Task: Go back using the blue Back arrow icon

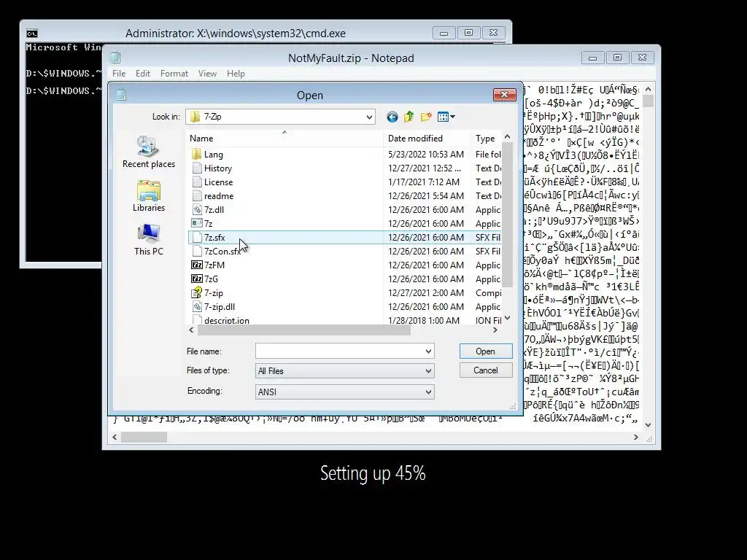Action: (392, 117)
